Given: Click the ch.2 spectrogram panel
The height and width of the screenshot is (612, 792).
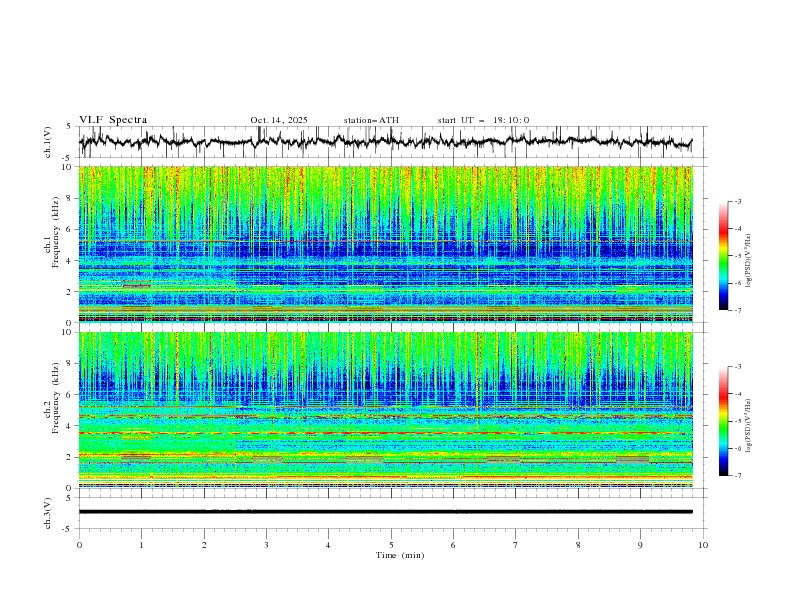Looking at the screenshot, I should pyautogui.click(x=386, y=410).
